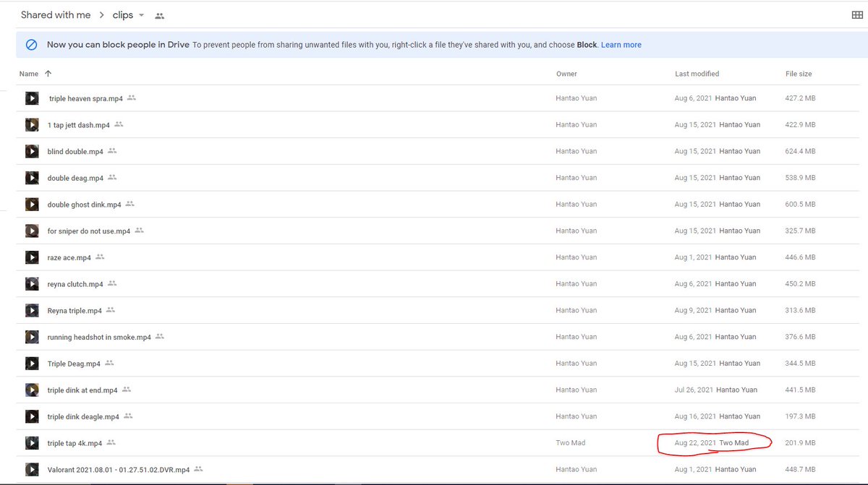Select Valorant 2021.08.01 DVR video file

point(118,470)
